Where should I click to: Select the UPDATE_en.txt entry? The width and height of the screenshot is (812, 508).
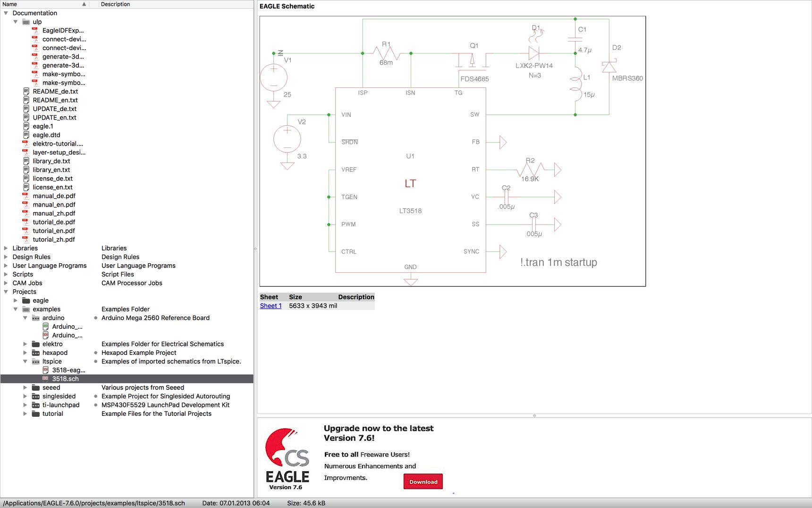54,118
